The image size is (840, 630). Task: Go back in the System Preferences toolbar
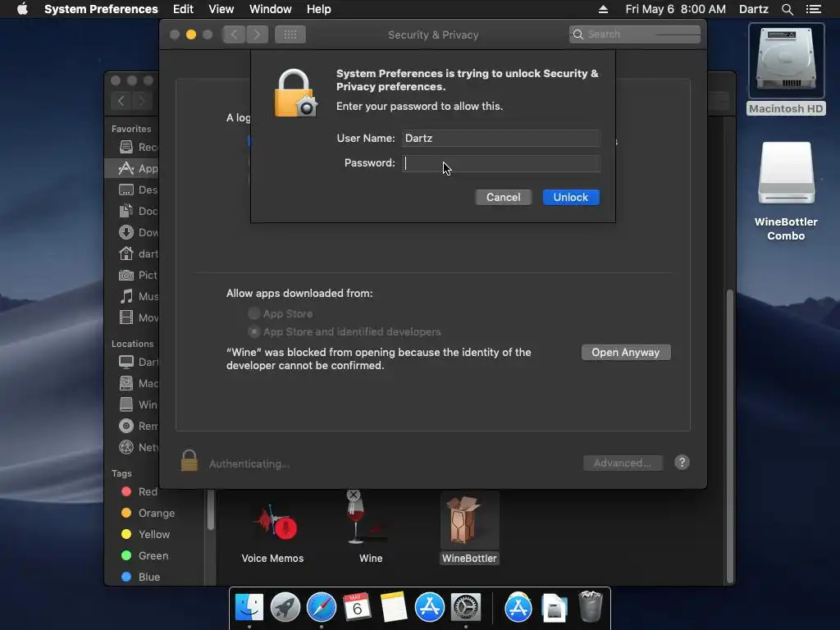pos(234,34)
